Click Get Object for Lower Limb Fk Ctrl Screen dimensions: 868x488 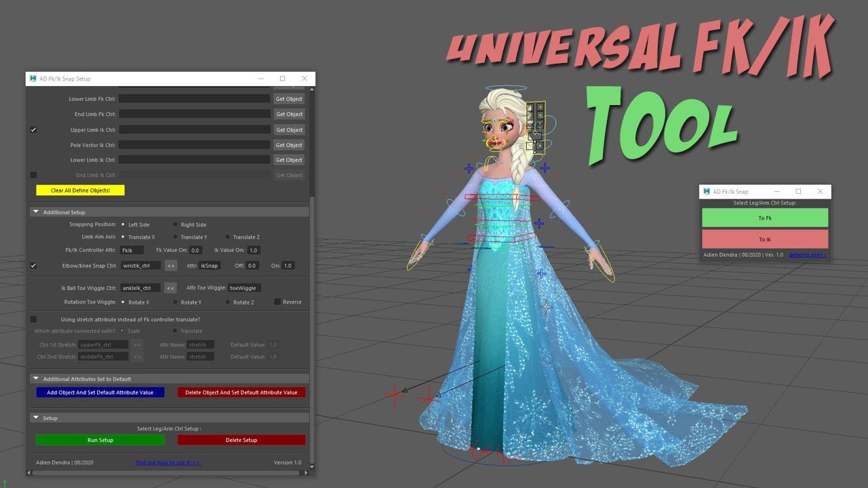(289, 99)
